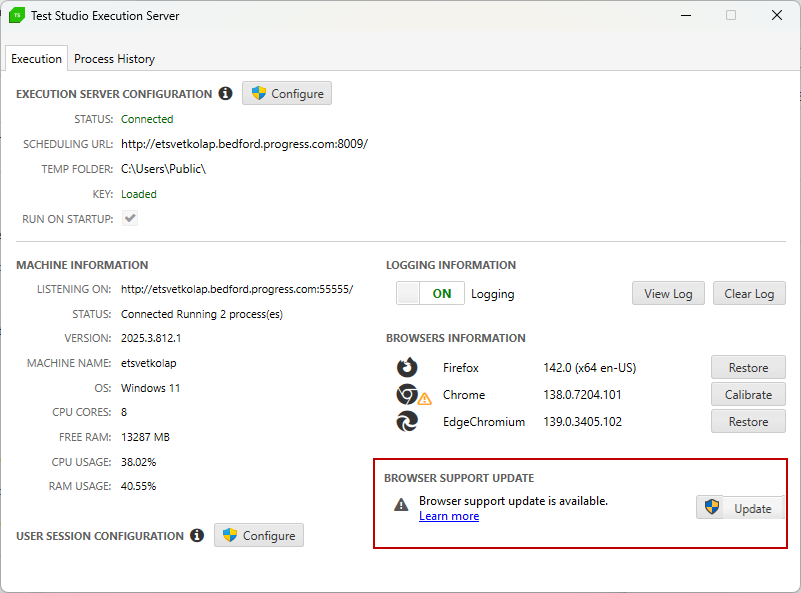Image resolution: width=801 pixels, height=593 pixels.
Task: Click the free RAM value 13287 MB
Action: click(x=146, y=437)
